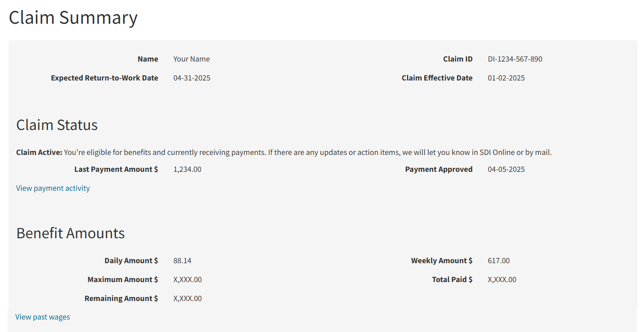Viewport: 644px width, 332px height.
Task: Click the Claim Summary page heading
Action: pyautogui.click(x=73, y=18)
